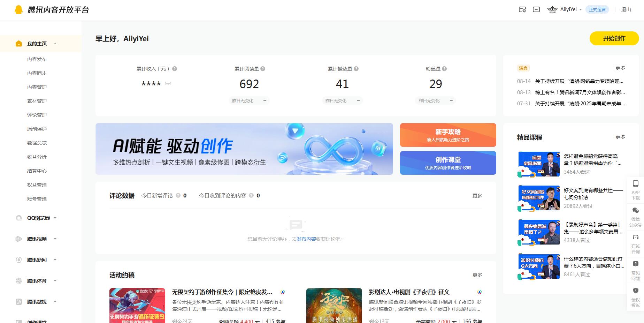Viewport: 644px width, 323px height.
Task: Click the 腾讯新闻 sidebar icon
Action: [x=19, y=260]
